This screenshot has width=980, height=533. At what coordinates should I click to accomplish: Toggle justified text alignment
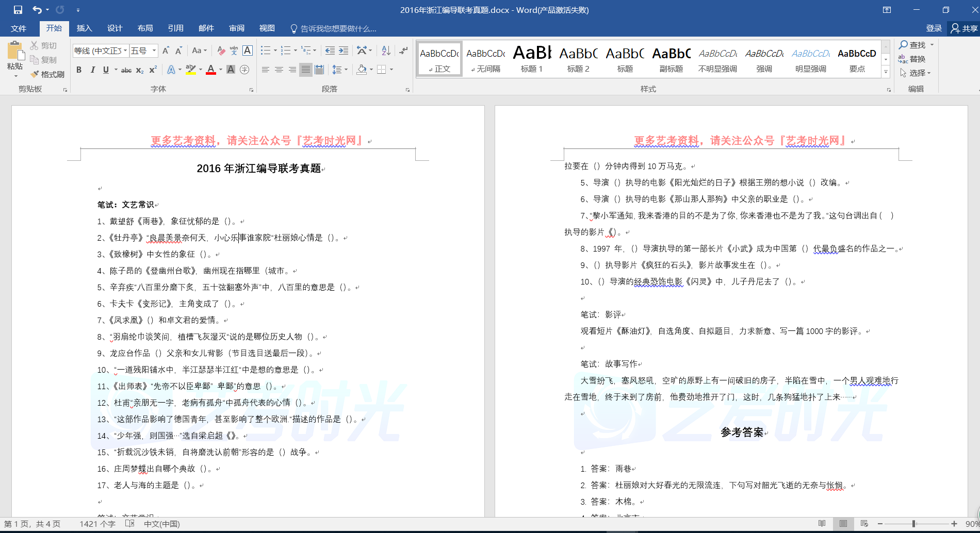[306, 70]
